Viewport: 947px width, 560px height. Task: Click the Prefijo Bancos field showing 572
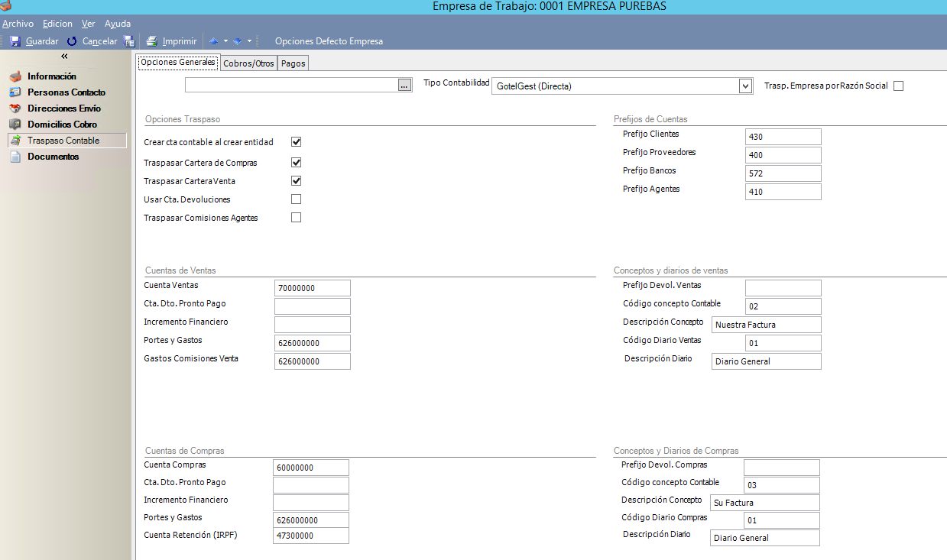(x=783, y=173)
